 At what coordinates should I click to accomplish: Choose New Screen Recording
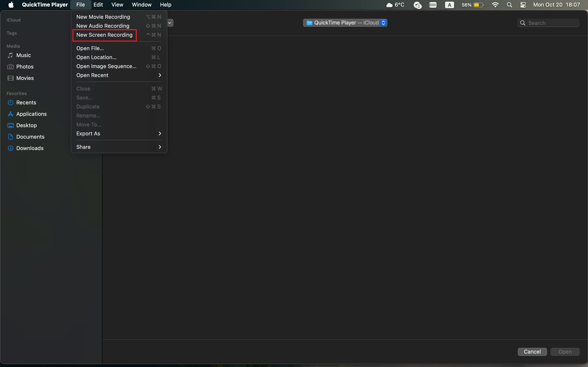click(x=105, y=35)
